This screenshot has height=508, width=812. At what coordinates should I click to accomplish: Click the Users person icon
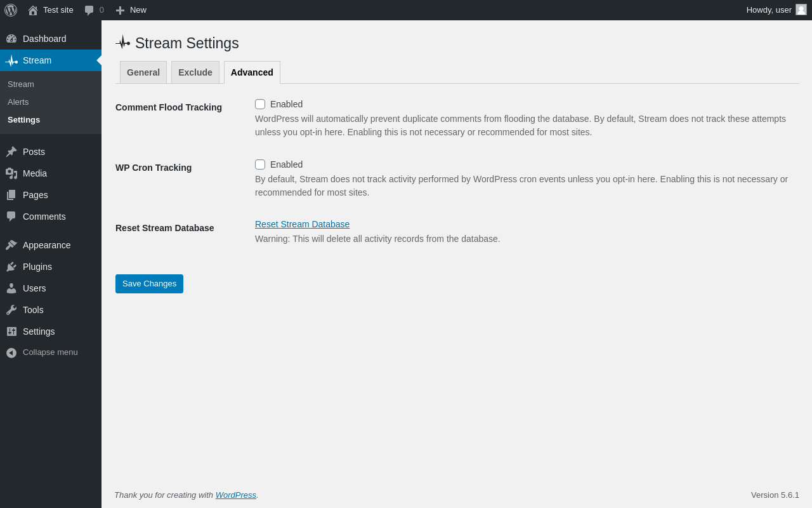click(x=11, y=288)
